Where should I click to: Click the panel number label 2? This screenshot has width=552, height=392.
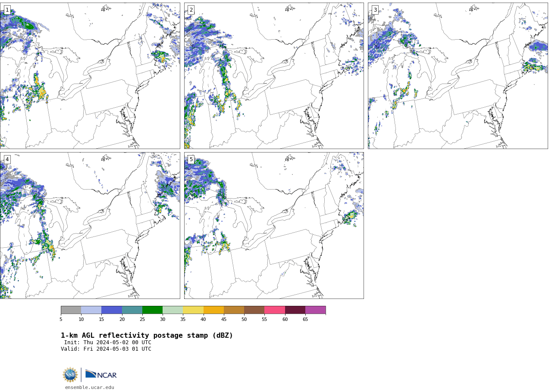(x=191, y=10)
